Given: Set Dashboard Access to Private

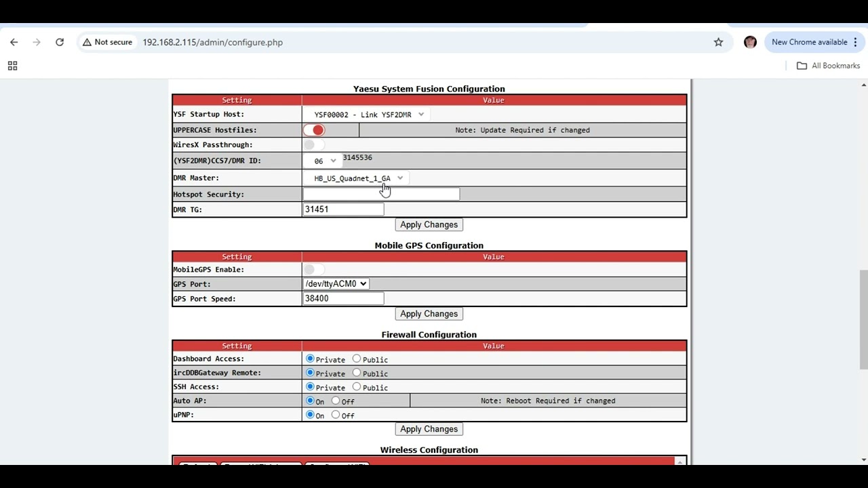Looking at the screenshot, I should pyautogui.click(x=310, y=359).
